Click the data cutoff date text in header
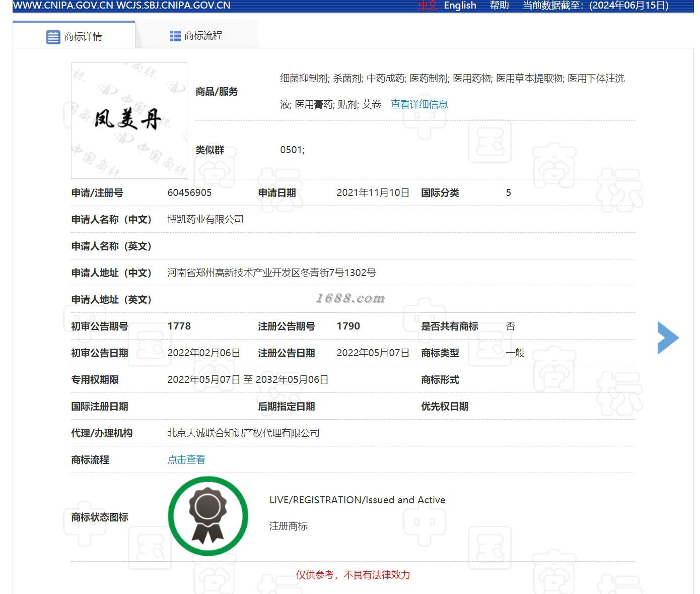Image resolution: width=700 pixels, height=594 pixels. [x=596, y=6]
